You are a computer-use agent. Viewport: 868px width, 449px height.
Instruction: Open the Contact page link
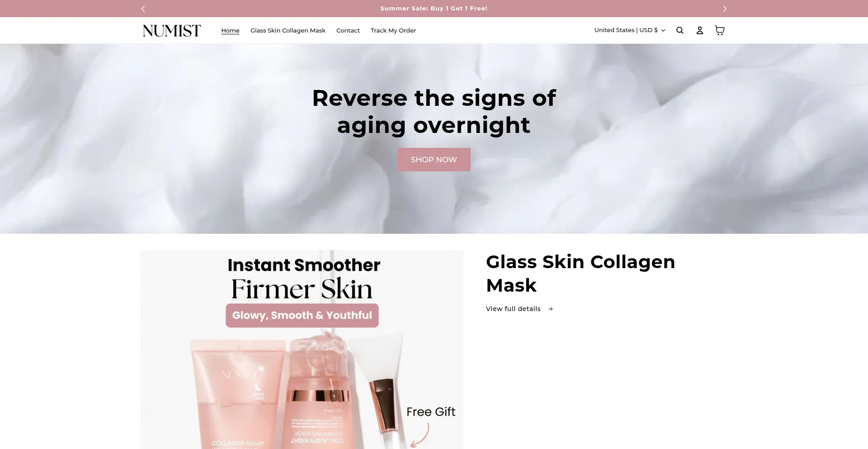tap(348, 30)
